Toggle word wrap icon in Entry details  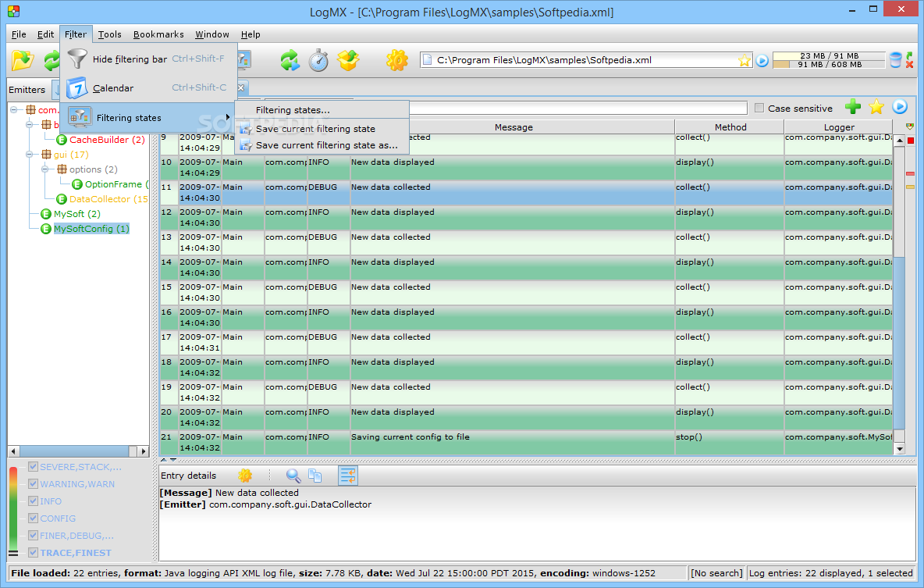pyautogui.click(x=348, y=476)
